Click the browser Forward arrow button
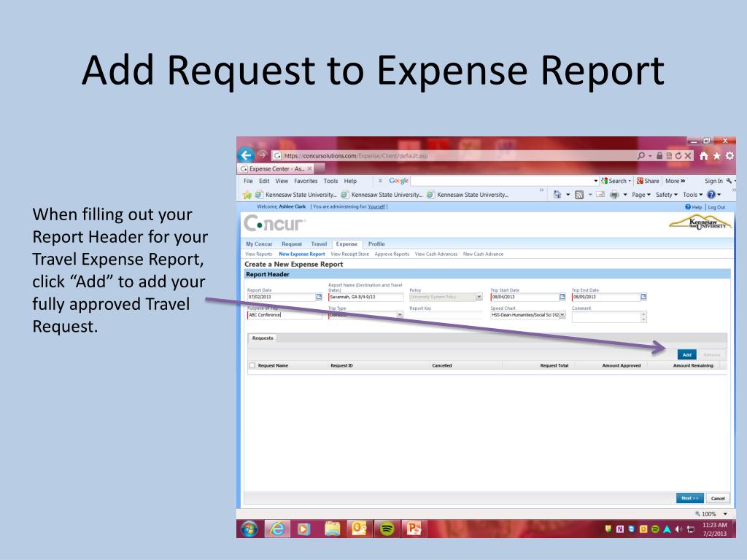Image resolution: width=747 pixels, height=560 pixels. [262, 155]
